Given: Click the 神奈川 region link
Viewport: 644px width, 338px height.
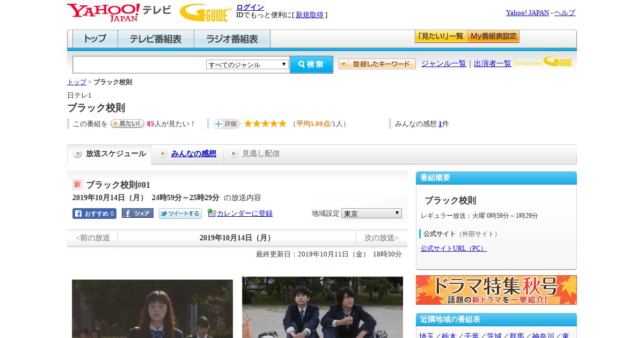Looking at the screenshot, I should (x=543, y=336).
